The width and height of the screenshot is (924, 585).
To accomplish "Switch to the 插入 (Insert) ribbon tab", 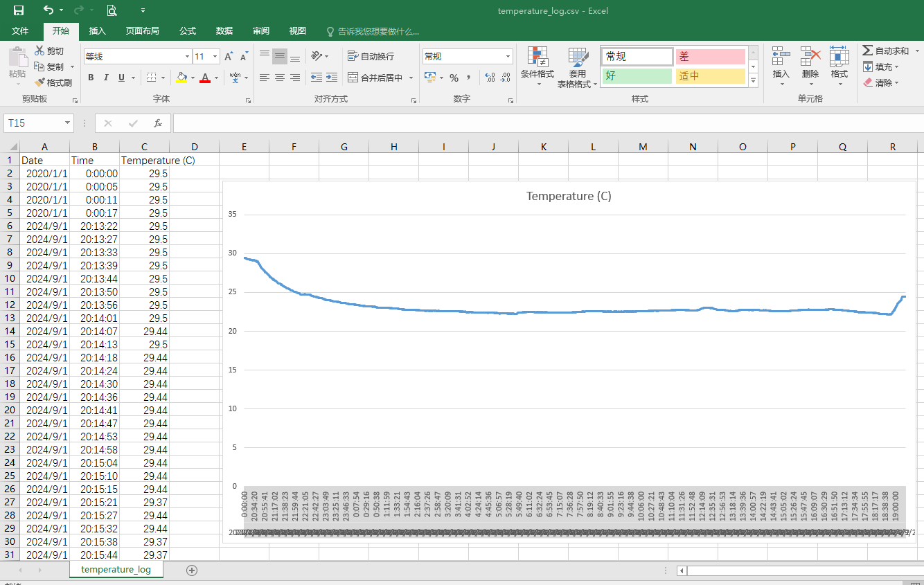I will [98, 31].
